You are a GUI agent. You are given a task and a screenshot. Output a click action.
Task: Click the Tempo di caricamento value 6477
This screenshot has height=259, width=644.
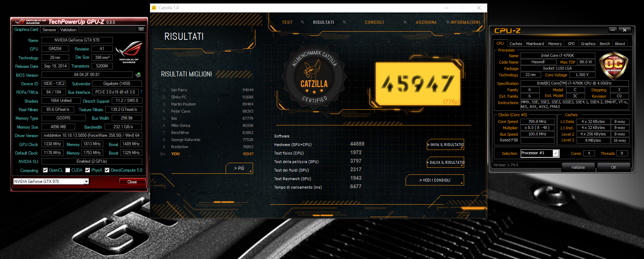tap(356, 187)
